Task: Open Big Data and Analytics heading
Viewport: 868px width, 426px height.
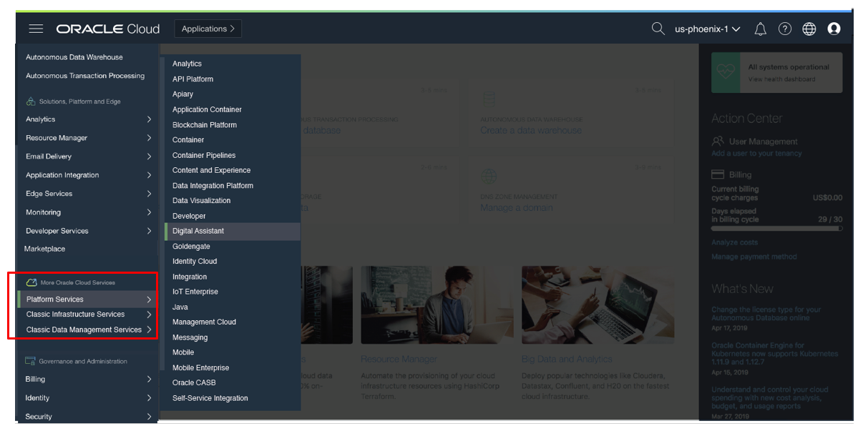Action: tap(567, 360)
